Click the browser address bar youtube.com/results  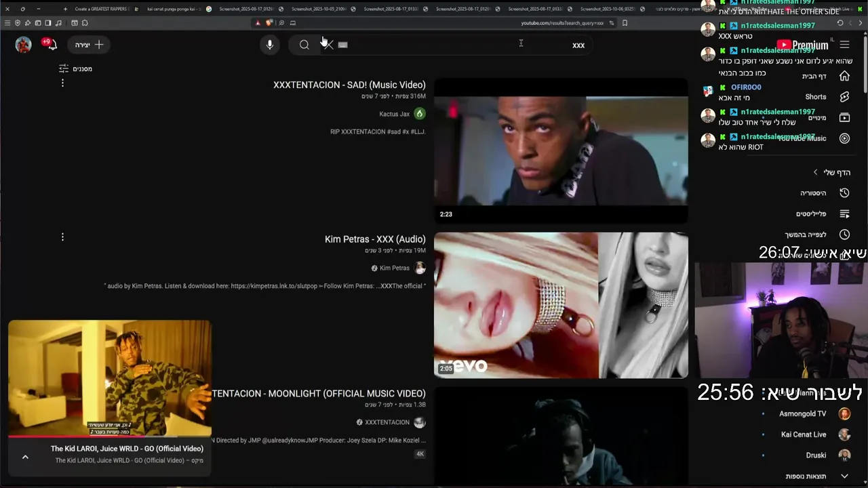pos(562,23)
